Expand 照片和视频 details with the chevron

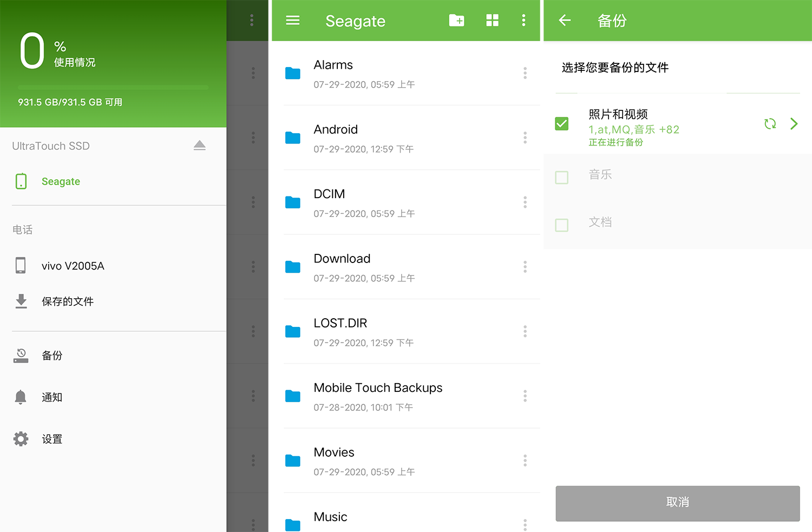coord(794,124)
